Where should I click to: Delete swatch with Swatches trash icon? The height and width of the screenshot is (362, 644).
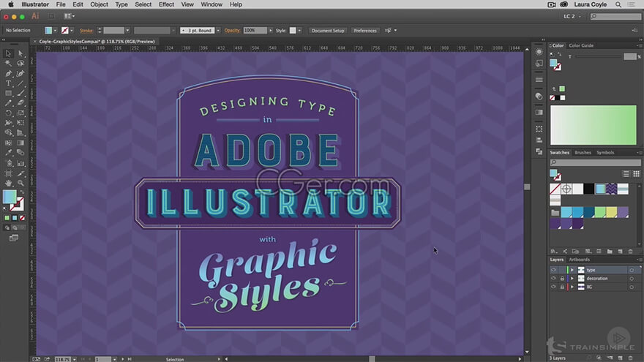coord(631,251)
